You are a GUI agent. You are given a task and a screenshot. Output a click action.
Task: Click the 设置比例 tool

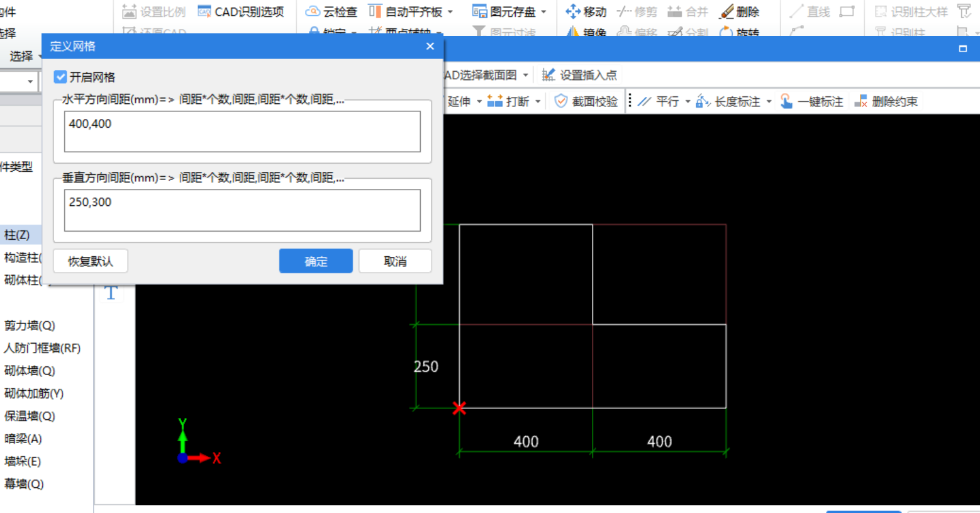[x=153, y=11]
